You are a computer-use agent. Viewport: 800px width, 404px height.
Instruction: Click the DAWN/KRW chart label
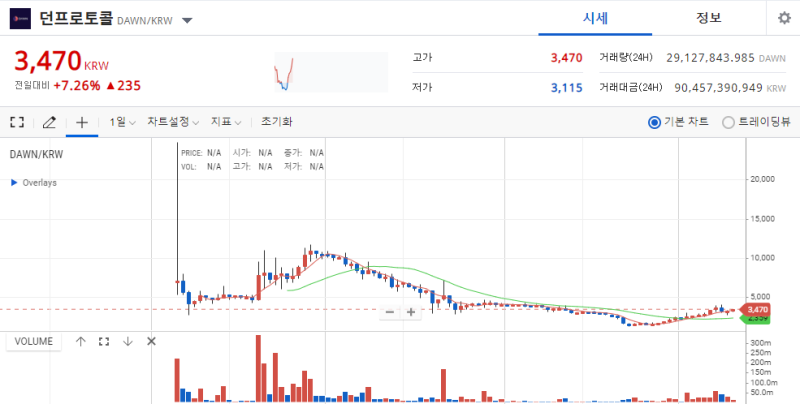point(36,155)
